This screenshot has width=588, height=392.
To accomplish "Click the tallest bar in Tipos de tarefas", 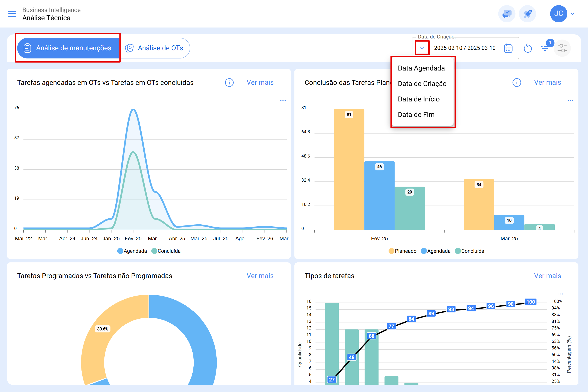I will 332,344.
